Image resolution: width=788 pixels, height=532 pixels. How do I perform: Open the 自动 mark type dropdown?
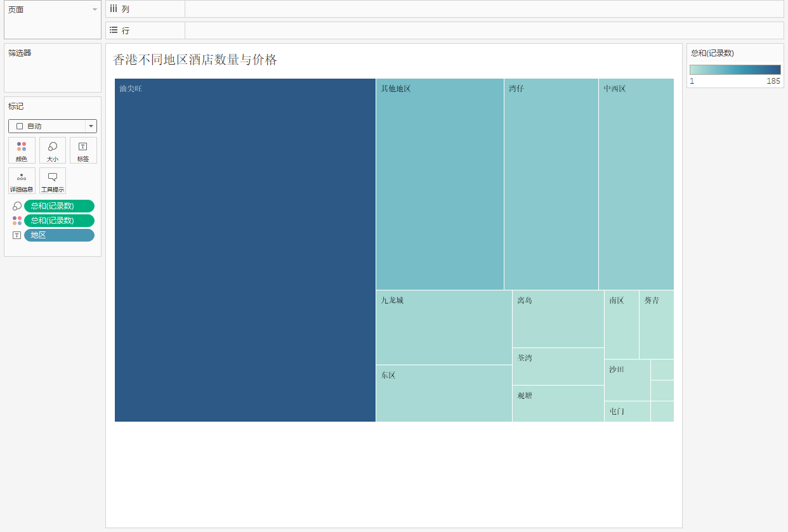[x=53, y=126]
